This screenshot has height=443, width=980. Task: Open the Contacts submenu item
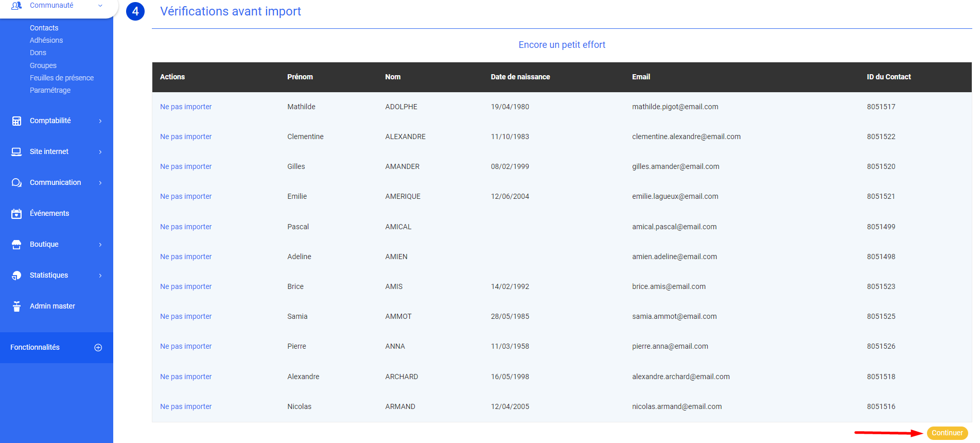[44, 28]
